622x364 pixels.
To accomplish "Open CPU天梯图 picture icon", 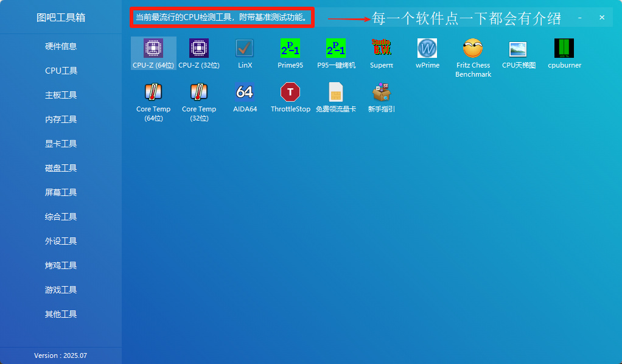I will 519,49.
